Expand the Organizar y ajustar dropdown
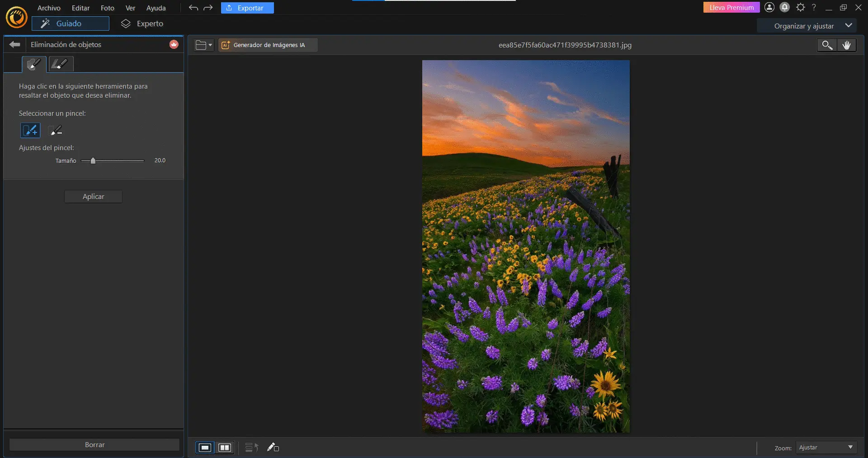Screen dimensions: 868x458 coord(849,26)
